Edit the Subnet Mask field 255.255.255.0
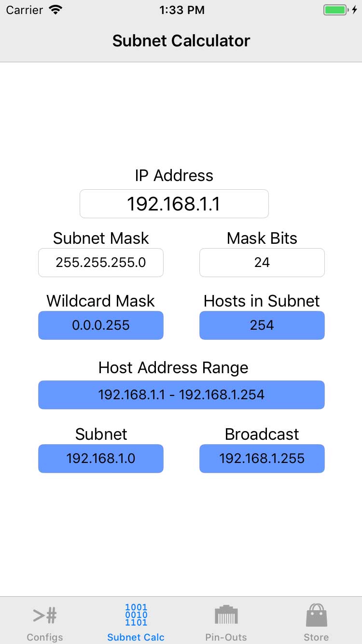This screenshot has height=644, width=362. coord(101,263)
